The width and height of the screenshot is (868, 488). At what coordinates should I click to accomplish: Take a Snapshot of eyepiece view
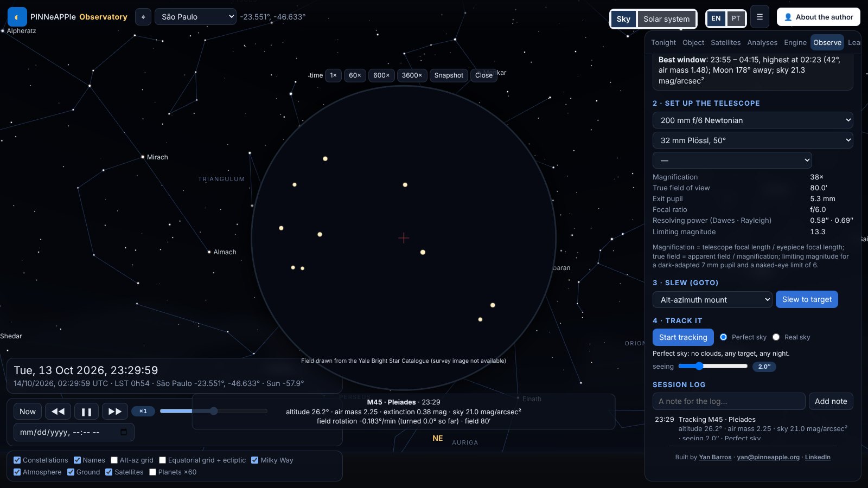pyautogui.click(x=449, y=75)
